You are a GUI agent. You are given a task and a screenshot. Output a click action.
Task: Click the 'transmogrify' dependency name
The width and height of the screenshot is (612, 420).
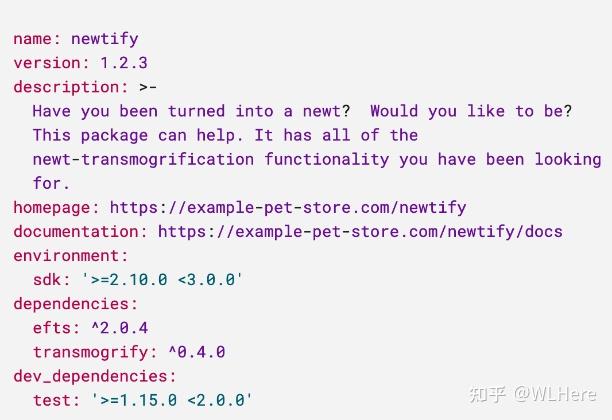tap(91, 352)
